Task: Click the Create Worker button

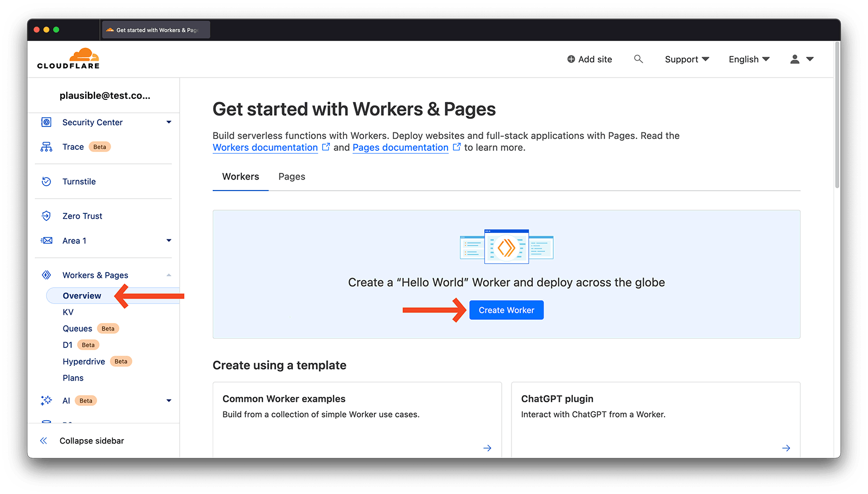Action: 507,310
